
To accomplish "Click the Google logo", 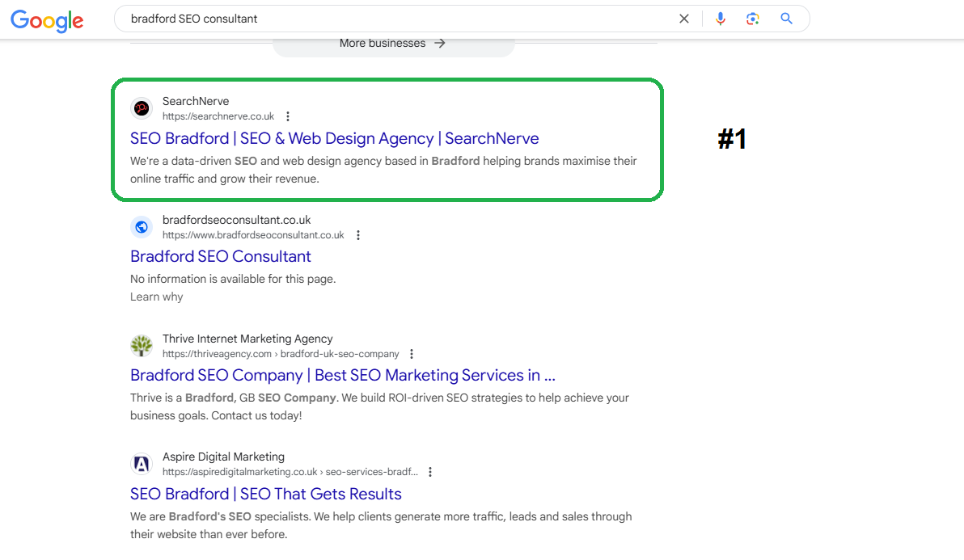I will pos(48,20).
